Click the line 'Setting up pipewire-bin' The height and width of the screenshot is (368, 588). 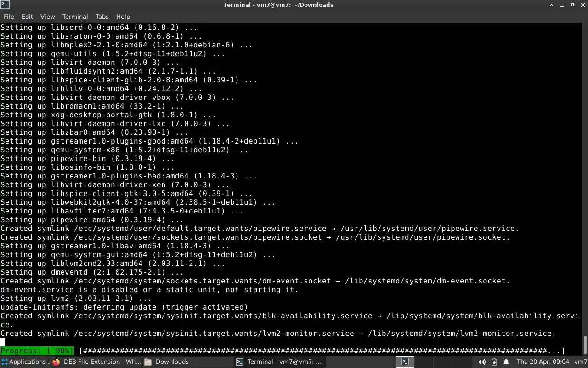click(87, 159)
